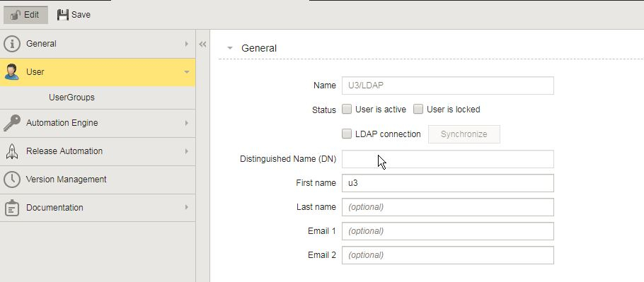Click the Automation Engine key icon

pyautogui.click(x=12, y=123)
